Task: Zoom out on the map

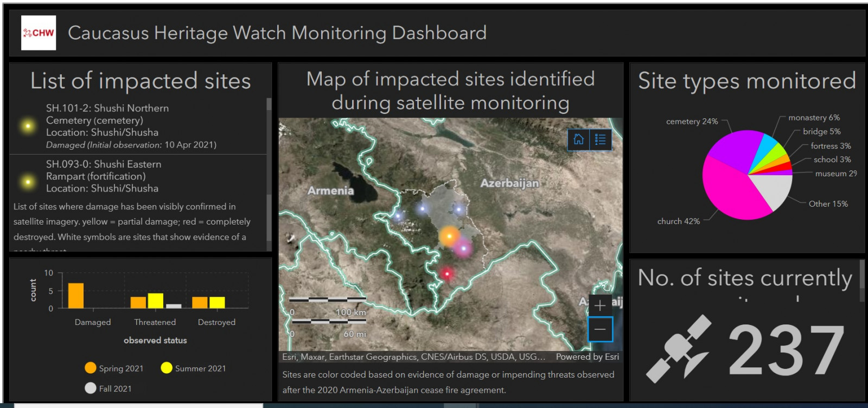Action: pos(600,329)
